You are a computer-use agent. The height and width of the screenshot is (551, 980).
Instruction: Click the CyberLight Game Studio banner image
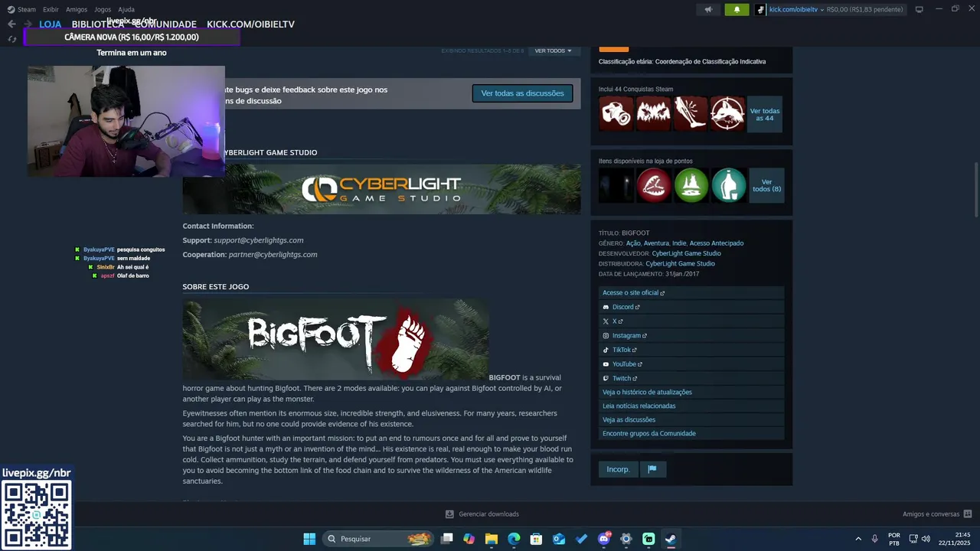381,189
